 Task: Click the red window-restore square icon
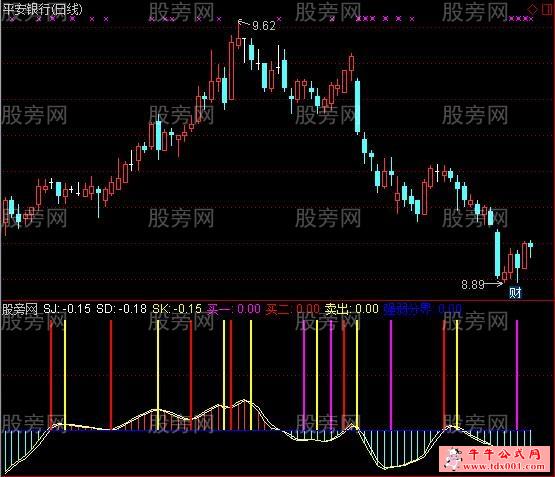[547, 9]
